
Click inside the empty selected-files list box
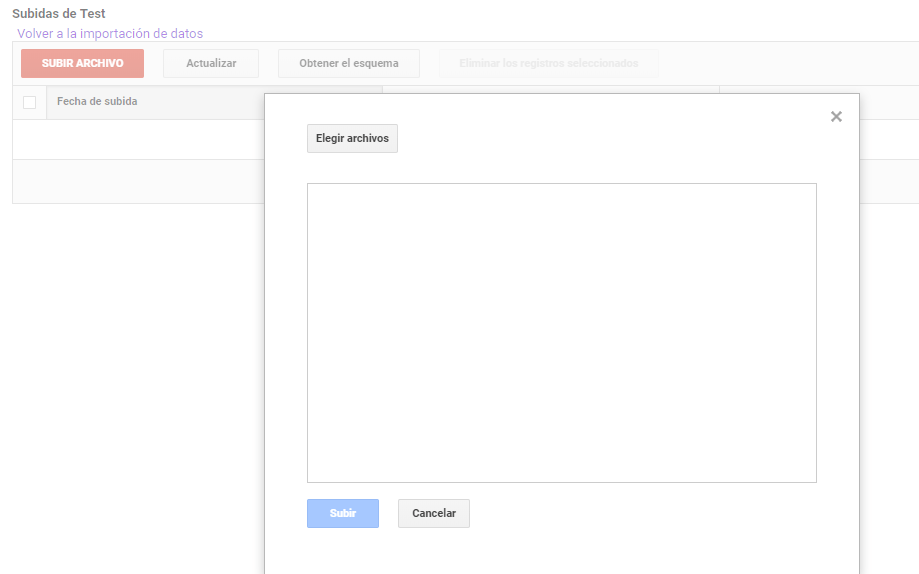[561, 333]
